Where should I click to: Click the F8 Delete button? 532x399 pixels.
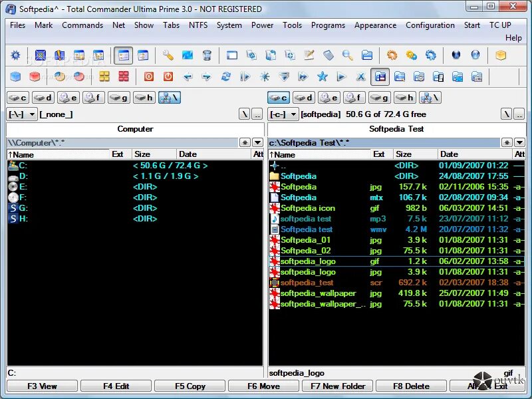tap(411, 386)
